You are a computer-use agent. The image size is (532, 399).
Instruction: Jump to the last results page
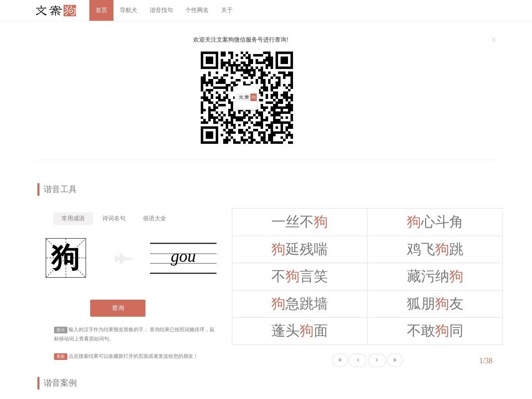click(x=395, y=360)
